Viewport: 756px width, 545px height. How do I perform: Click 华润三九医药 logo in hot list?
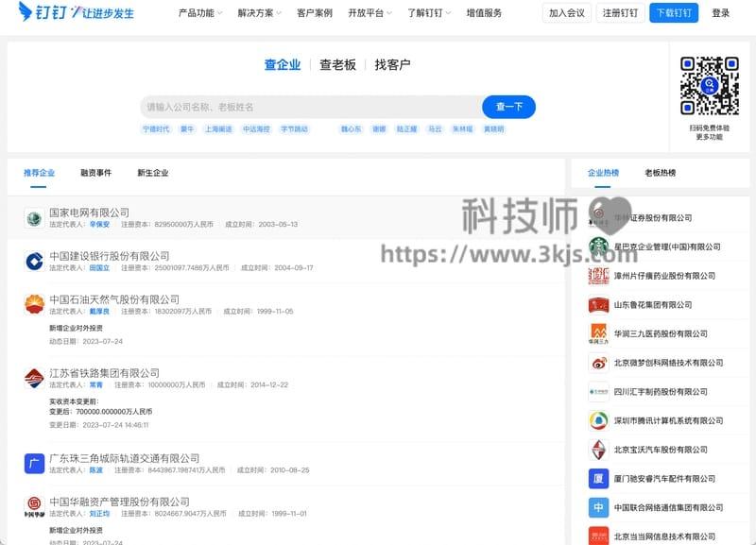598,333
